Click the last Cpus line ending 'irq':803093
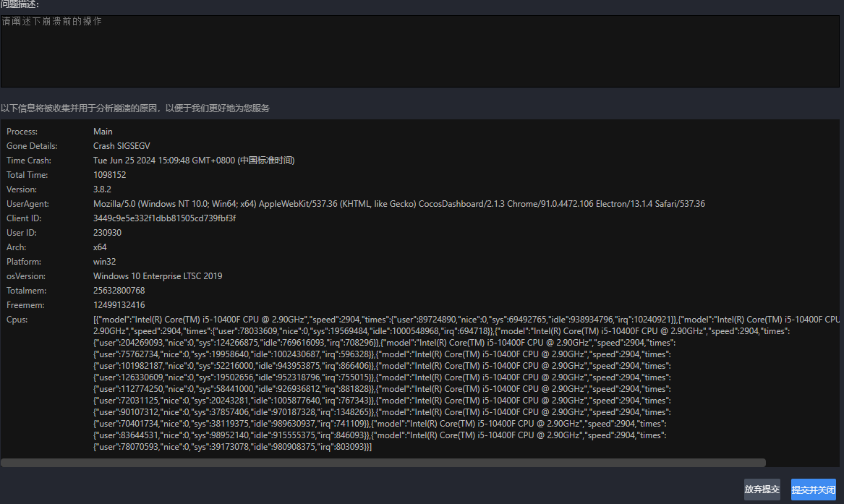This screenshot has height=504, width=844. point(233,447)
